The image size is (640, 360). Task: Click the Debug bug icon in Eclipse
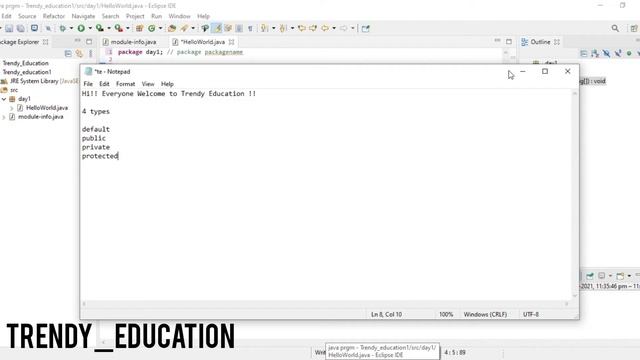pos(62,28)
